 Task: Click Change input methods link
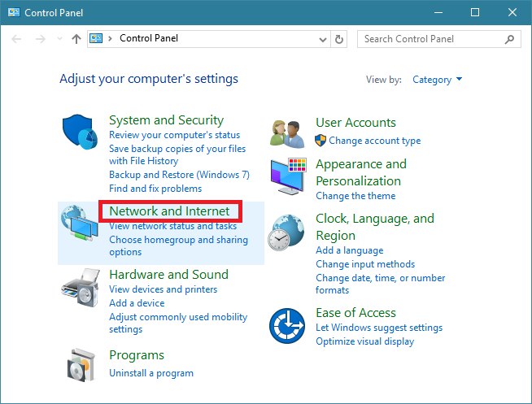coord(365,264)
